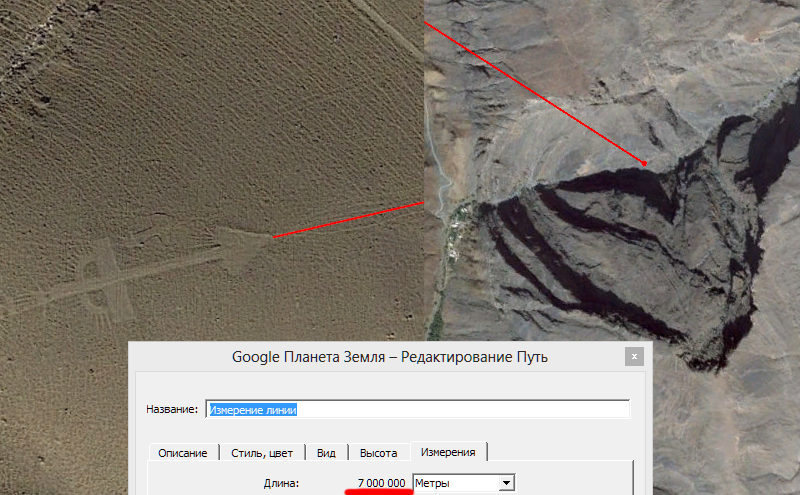
Task: Open the Стиль, цвет tab
Action: click(262, 453)
